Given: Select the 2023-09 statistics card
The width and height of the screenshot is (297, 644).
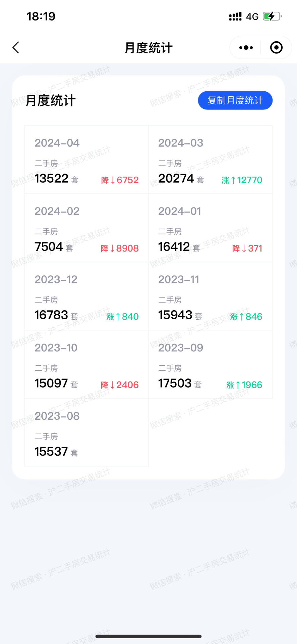Looking at the screenshot, I should pos(210,365).
